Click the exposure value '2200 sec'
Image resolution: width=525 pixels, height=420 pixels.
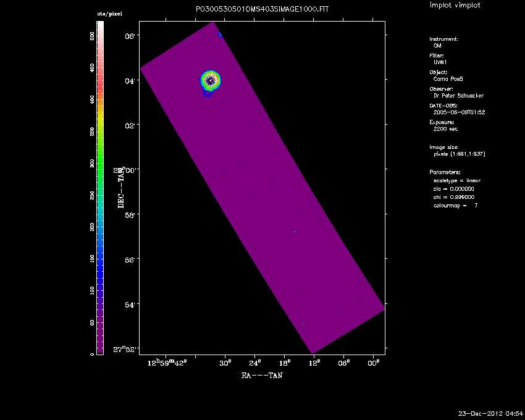coord(445,129)
